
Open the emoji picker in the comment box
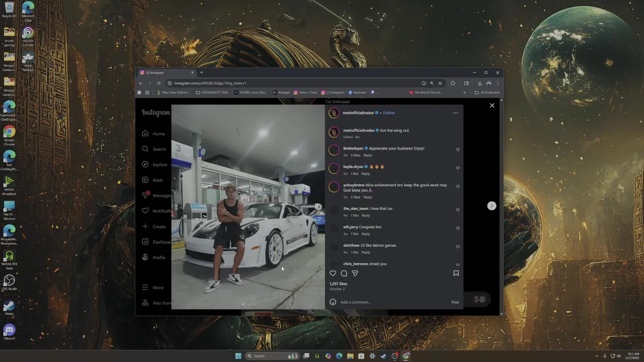(333, 302)
